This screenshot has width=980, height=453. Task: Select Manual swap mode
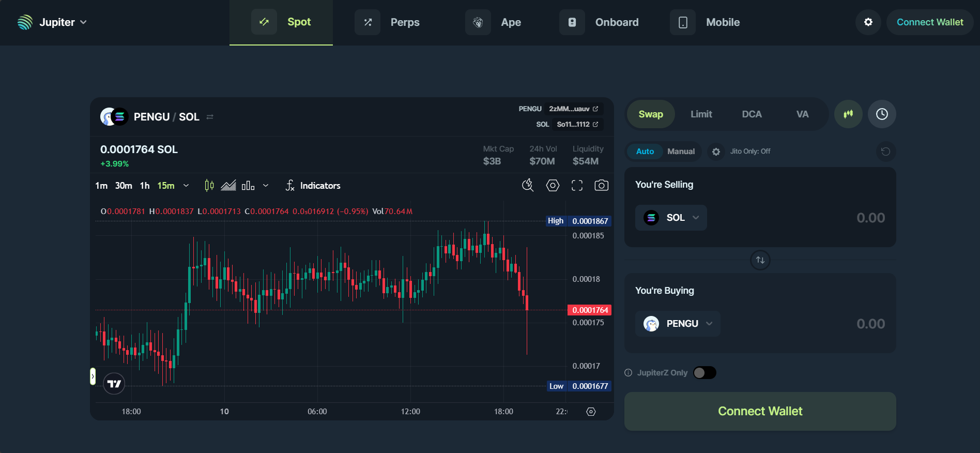tap(681, 152)
